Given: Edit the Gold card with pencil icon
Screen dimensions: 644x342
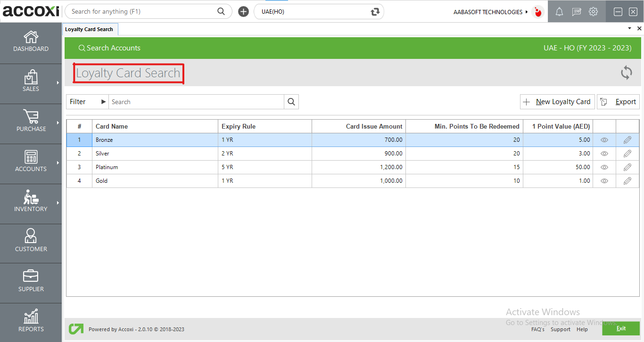Looking at the screenshot, I should 627,181.
